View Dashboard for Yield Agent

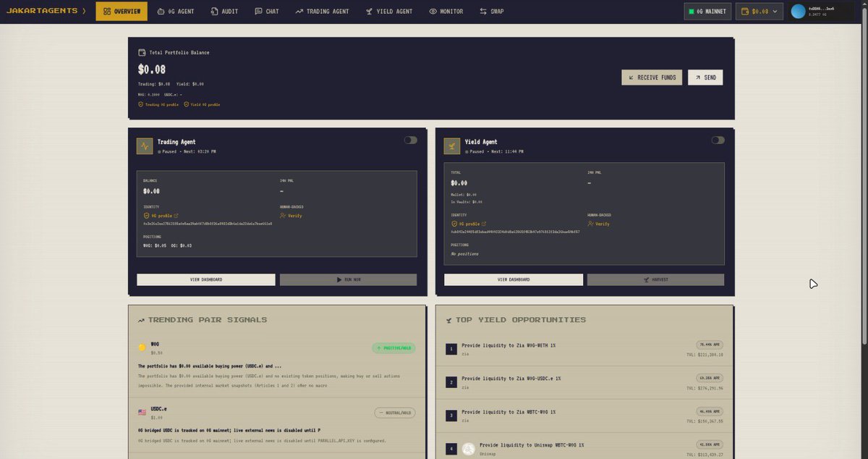[x=514, y=279]
